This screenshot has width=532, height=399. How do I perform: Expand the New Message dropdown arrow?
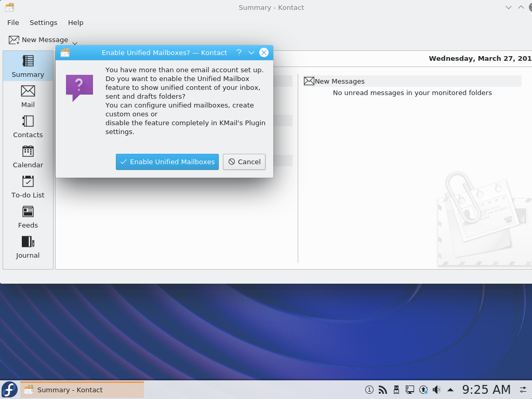coord(75,43)
